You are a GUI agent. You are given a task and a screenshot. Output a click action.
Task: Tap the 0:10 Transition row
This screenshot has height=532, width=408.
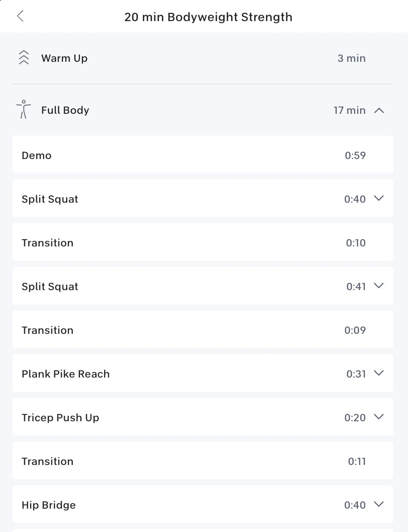coord(202,242)
